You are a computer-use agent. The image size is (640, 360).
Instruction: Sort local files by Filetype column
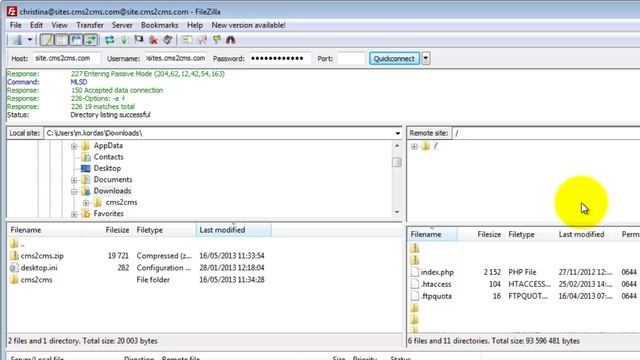pos(165,230)
